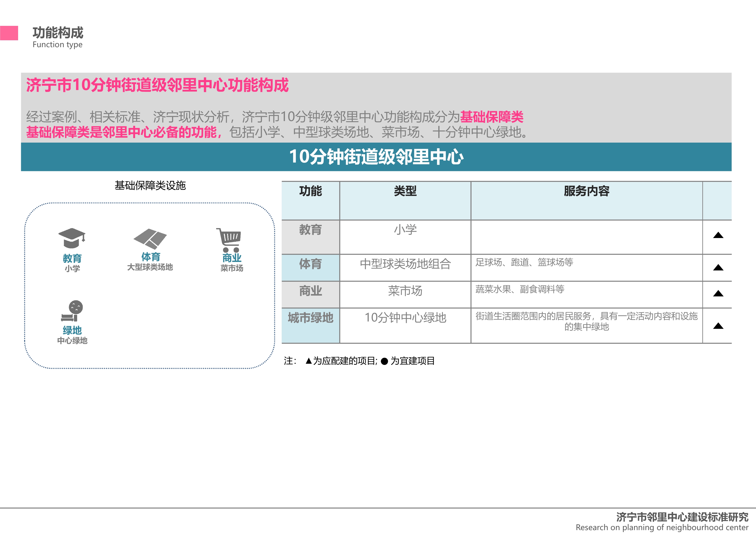Click the 教育 label under the cap icon

(72, 258)
